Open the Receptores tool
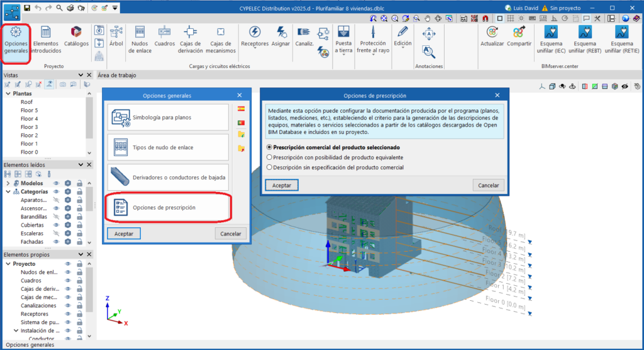Image resolution: width=644 pixels, height=350 pixels. coord(255,37)
